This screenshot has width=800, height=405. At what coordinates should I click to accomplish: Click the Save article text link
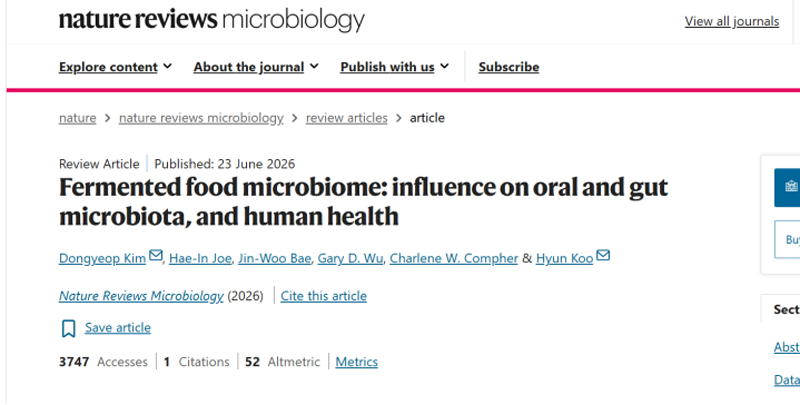pyautogui.click(x=118, y=327)
